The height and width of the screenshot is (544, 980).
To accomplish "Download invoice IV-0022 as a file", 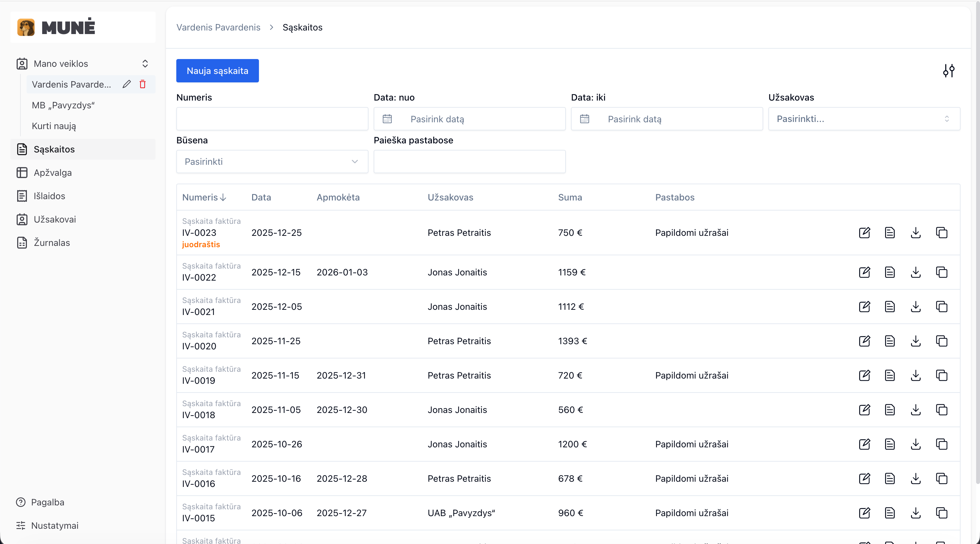I will tap(916, 272).
